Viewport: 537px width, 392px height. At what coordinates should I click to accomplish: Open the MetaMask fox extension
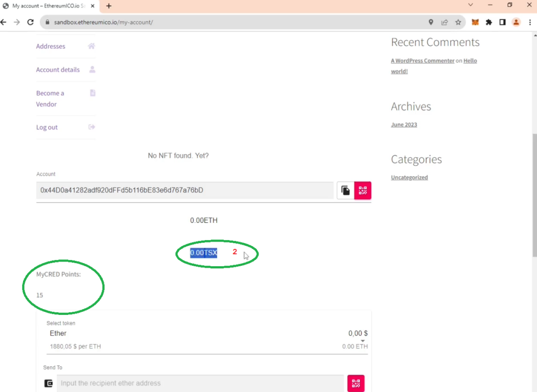click(x=475, y=23)
